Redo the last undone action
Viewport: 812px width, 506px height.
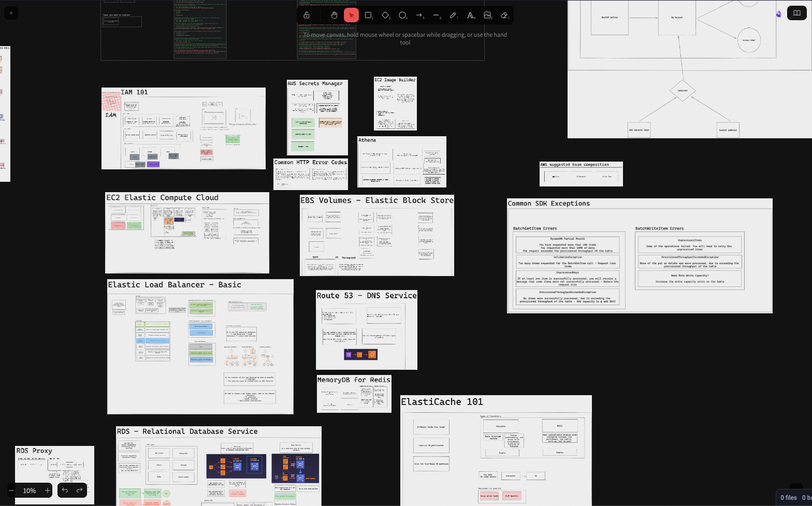(79, 490)
